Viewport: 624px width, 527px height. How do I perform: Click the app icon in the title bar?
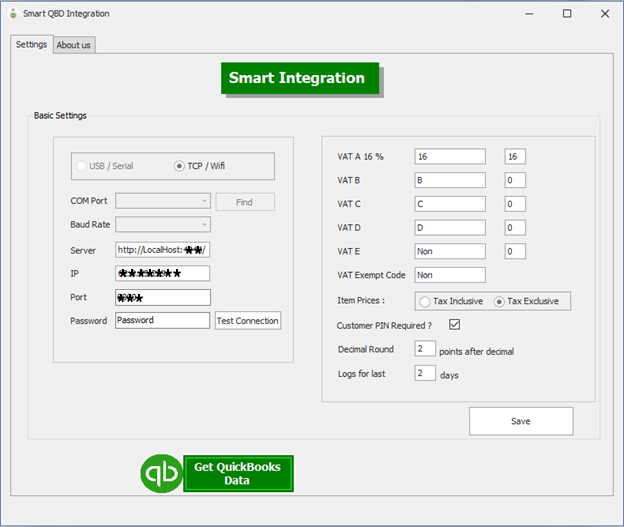[x=12, y=14]
